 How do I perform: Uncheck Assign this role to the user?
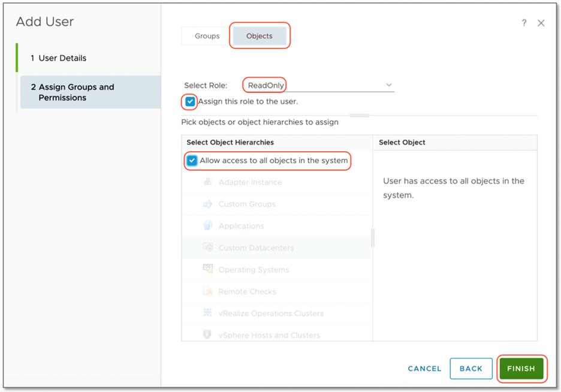click(189, 102)
